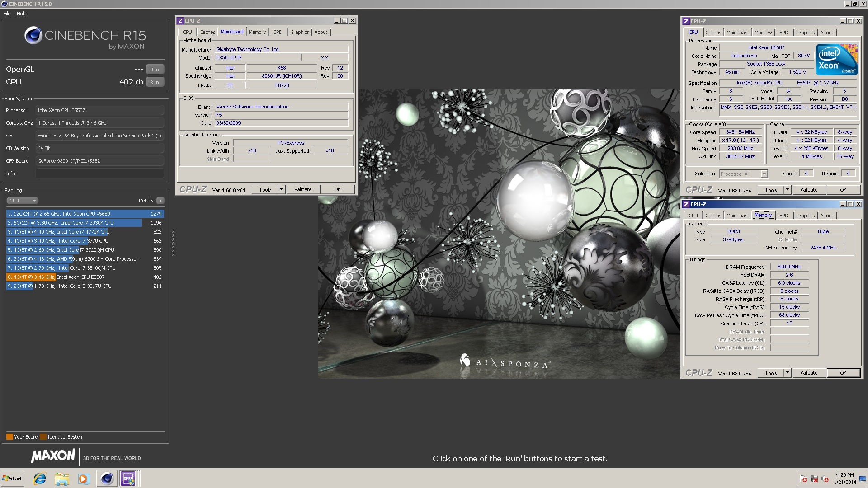
Task: Open Tools dropdown arrow in Mainboard CPU-Z window
Action: (x=282, y=189)
